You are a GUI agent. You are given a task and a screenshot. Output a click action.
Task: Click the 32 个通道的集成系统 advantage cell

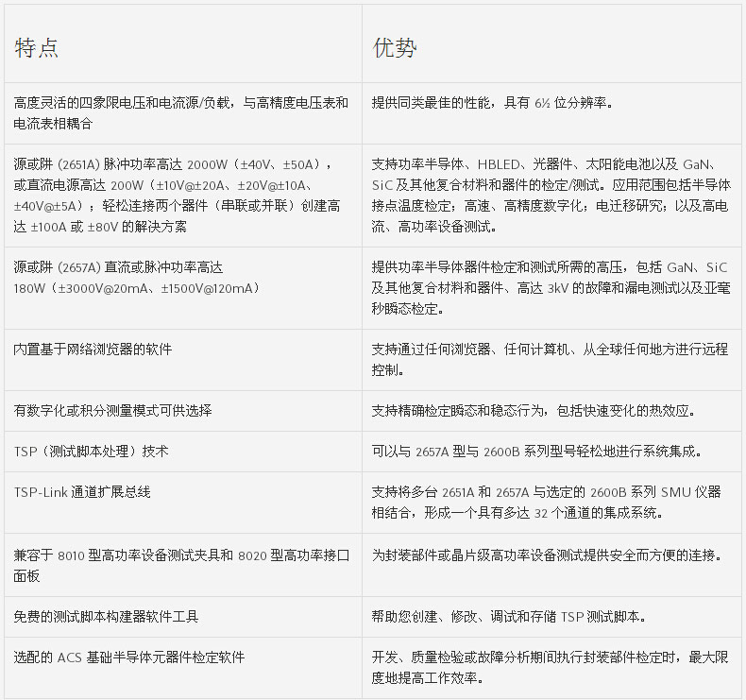click(x=546, y=503)
